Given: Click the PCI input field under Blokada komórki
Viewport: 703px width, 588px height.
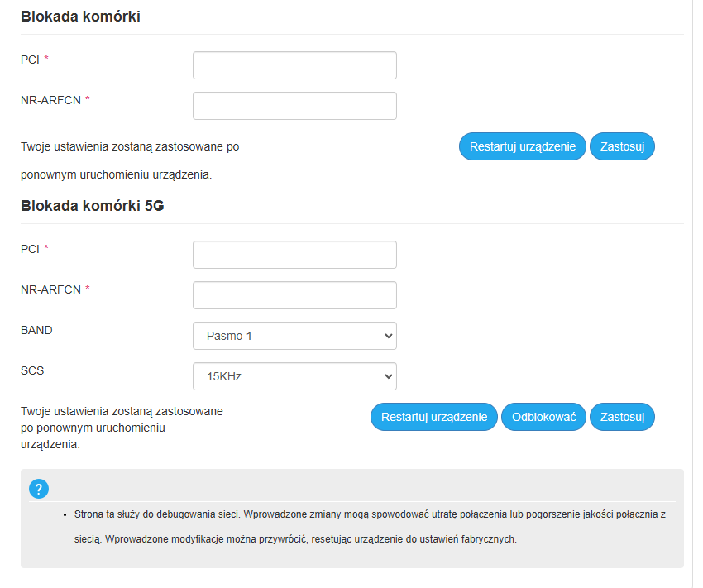Looking at the screenshot, I should (x=294, y=65).
